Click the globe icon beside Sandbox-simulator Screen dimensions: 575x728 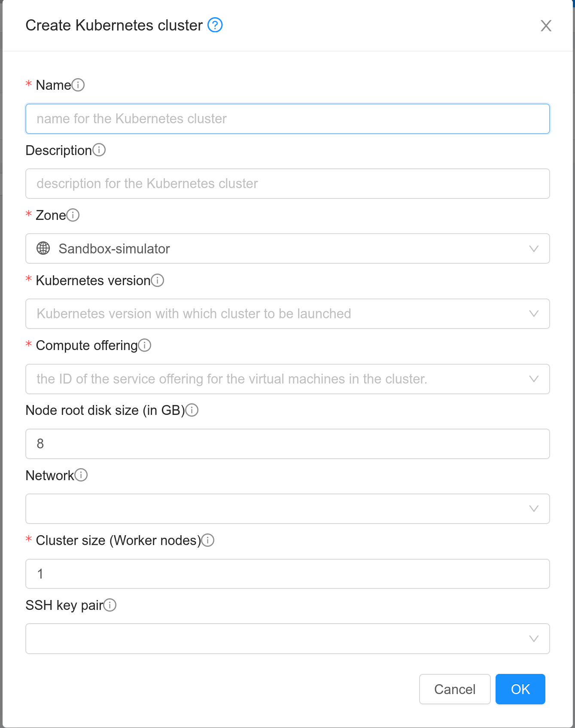43,248
